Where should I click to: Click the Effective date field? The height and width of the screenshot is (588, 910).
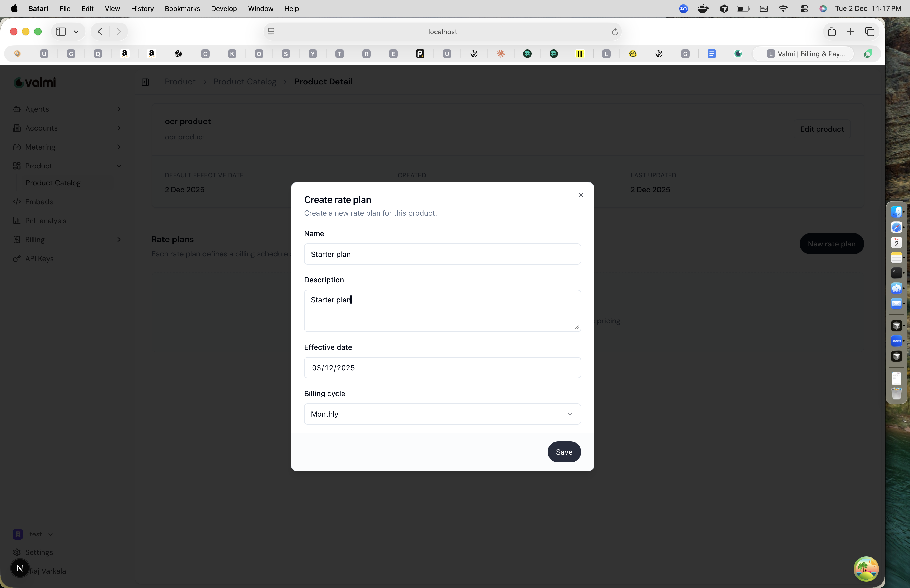coord(442,367)
